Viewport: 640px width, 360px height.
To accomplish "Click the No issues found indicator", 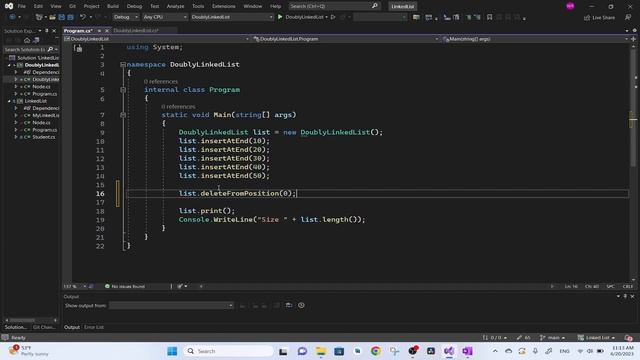I will tap(124, 286).
